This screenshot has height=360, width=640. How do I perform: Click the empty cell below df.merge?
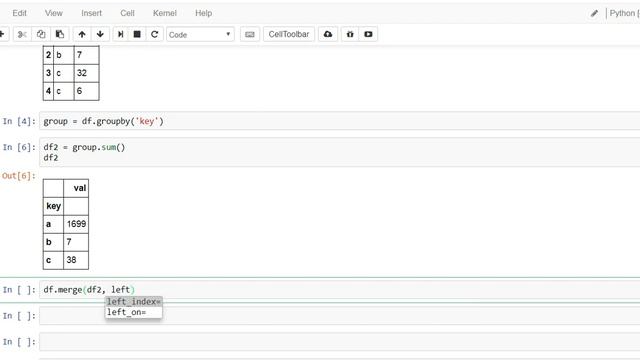point(340,316)
